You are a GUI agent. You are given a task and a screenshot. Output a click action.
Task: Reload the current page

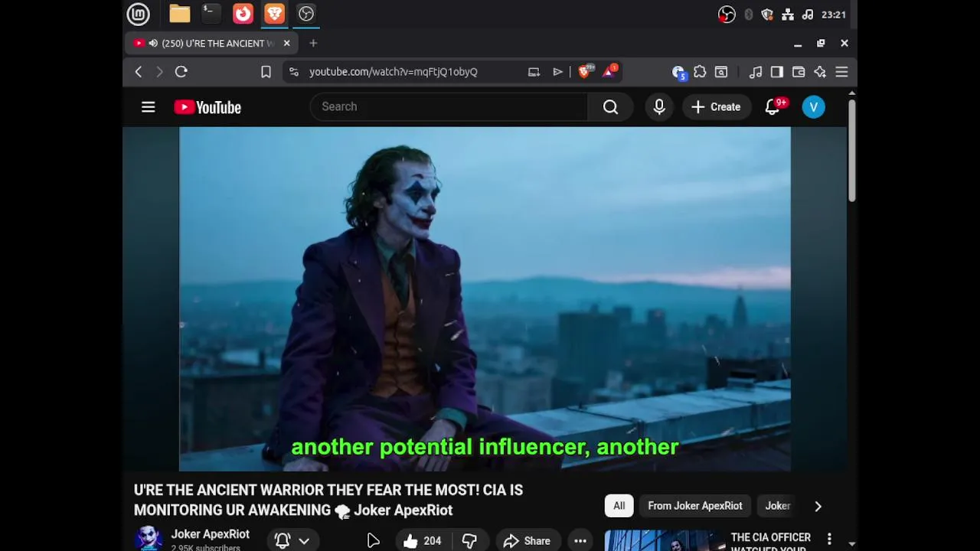181,72
